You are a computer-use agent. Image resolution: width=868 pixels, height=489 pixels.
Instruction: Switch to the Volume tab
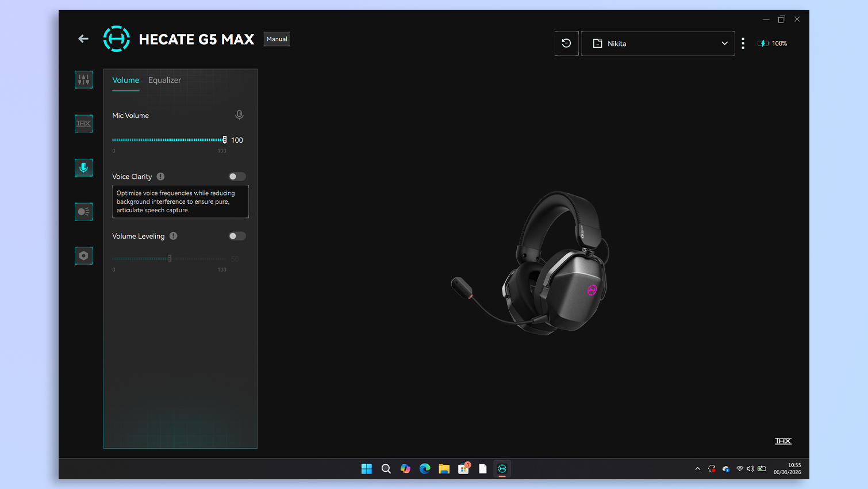click(x=126, y=80)
